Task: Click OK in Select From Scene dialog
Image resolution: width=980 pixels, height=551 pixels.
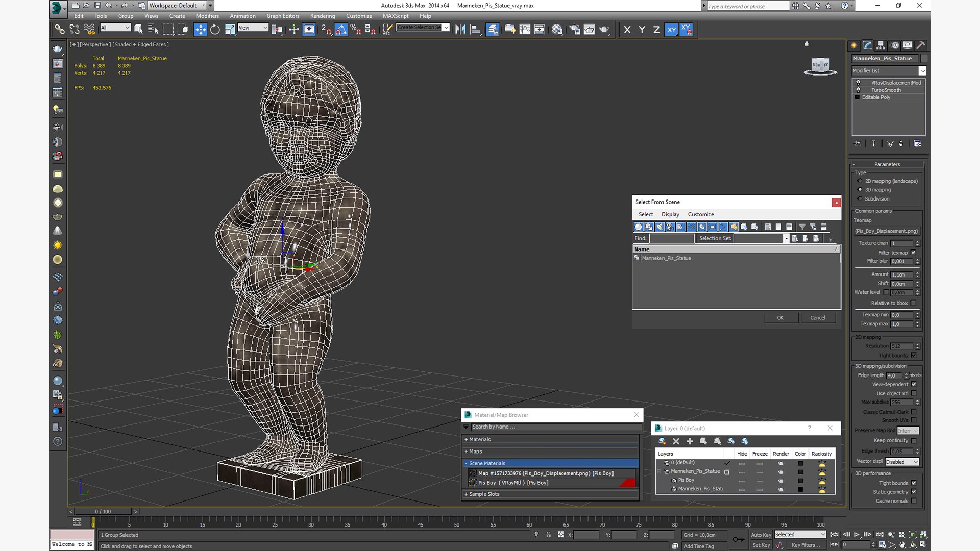Action: (780, 318)
